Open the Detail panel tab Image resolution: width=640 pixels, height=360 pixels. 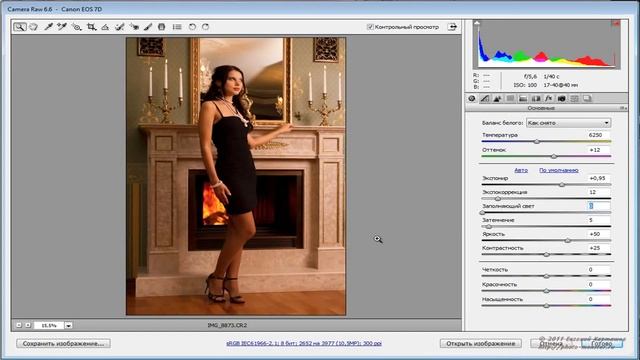[497, 98]
